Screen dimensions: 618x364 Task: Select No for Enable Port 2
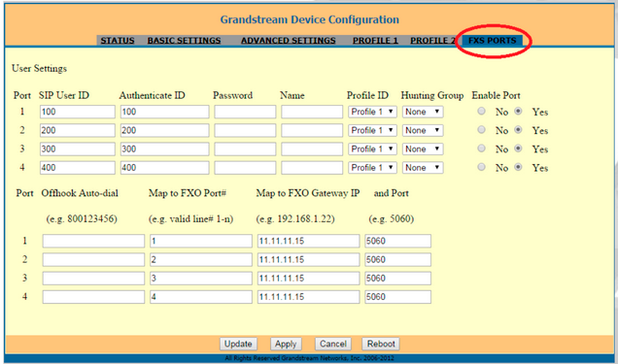click(481, 130)
